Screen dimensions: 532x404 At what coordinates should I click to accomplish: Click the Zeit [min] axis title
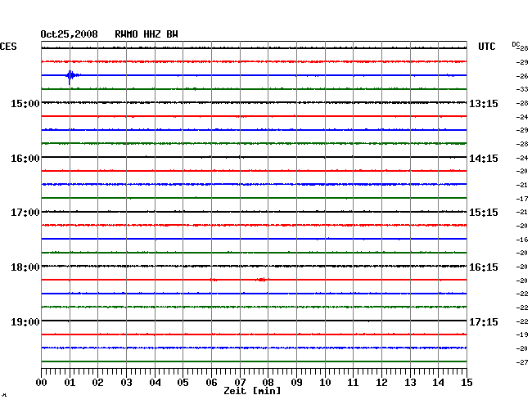(x=252, y=391)
